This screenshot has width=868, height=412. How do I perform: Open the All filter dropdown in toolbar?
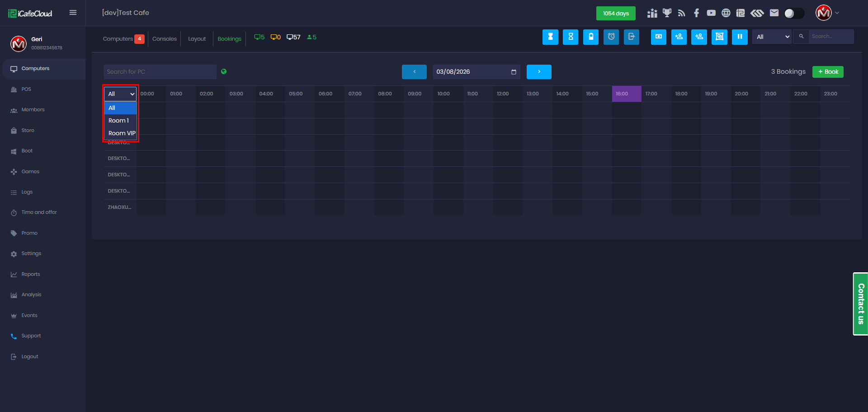773,37
